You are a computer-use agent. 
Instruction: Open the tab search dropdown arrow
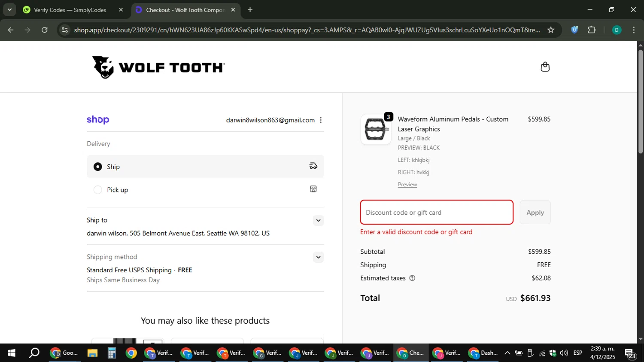(x=9, y=9)
